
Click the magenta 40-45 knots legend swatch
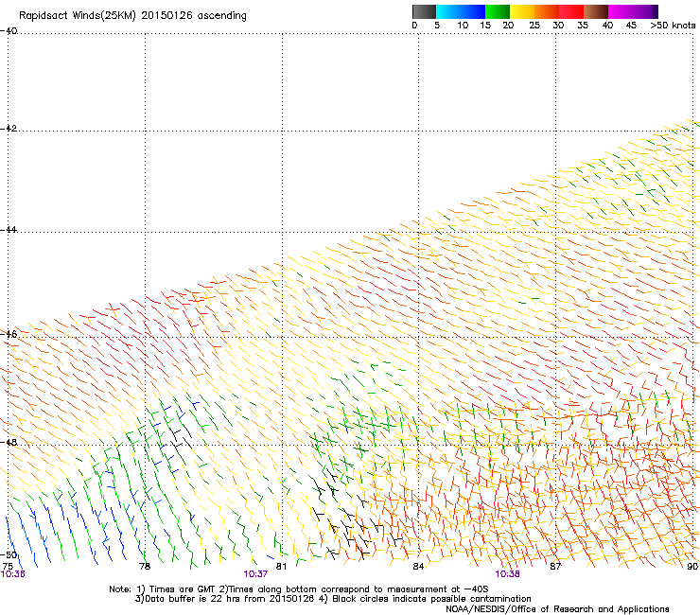pos(621,11)
